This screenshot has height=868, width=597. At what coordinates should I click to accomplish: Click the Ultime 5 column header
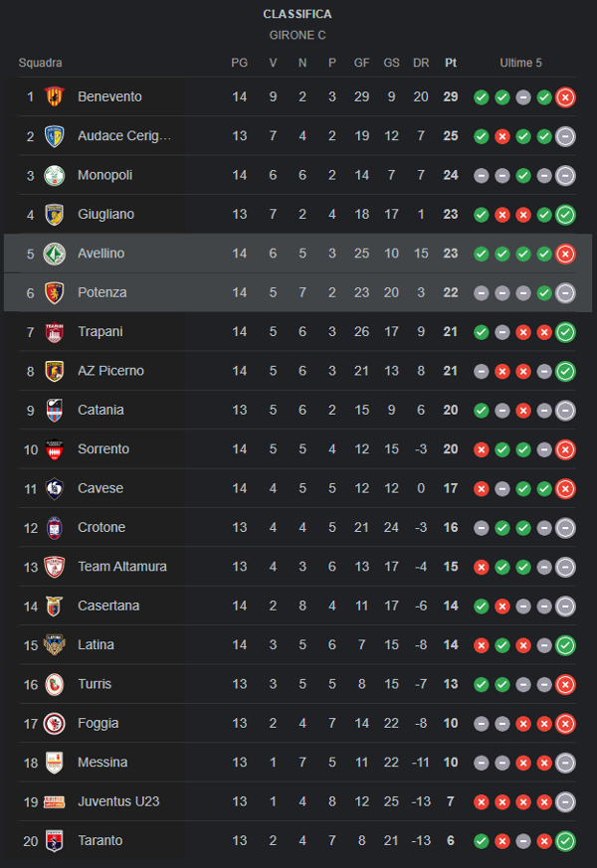click(521, 63)
